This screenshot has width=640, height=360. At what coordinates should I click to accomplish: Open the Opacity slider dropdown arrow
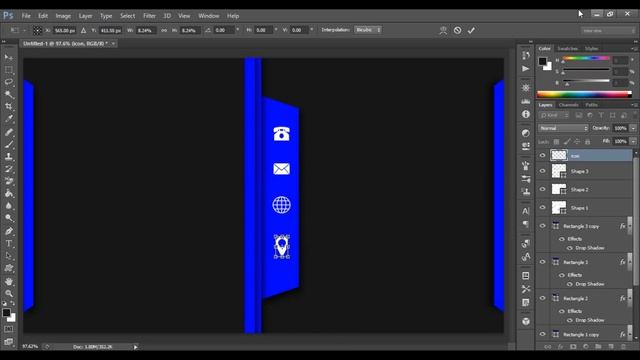click(633, 128)
